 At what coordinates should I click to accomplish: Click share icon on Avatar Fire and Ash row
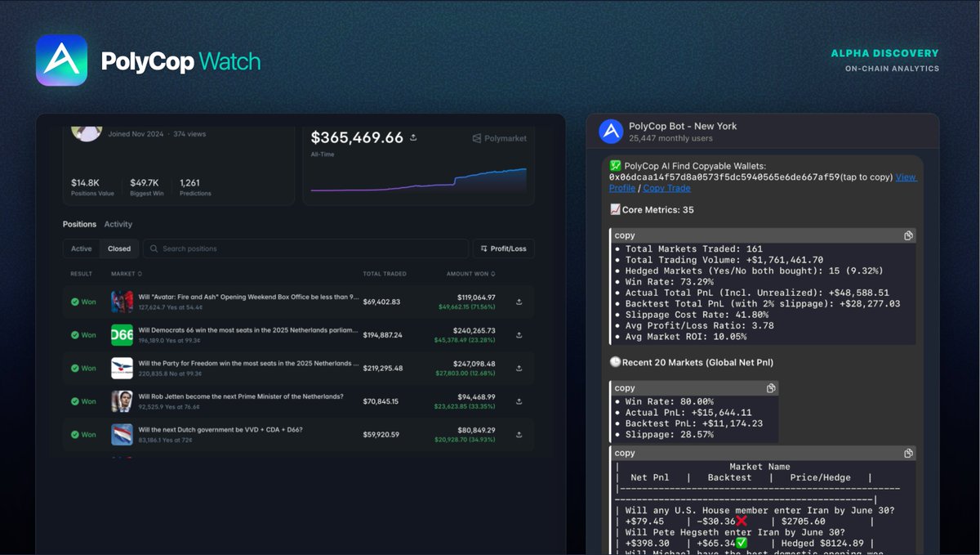click(x=519, y=302)
